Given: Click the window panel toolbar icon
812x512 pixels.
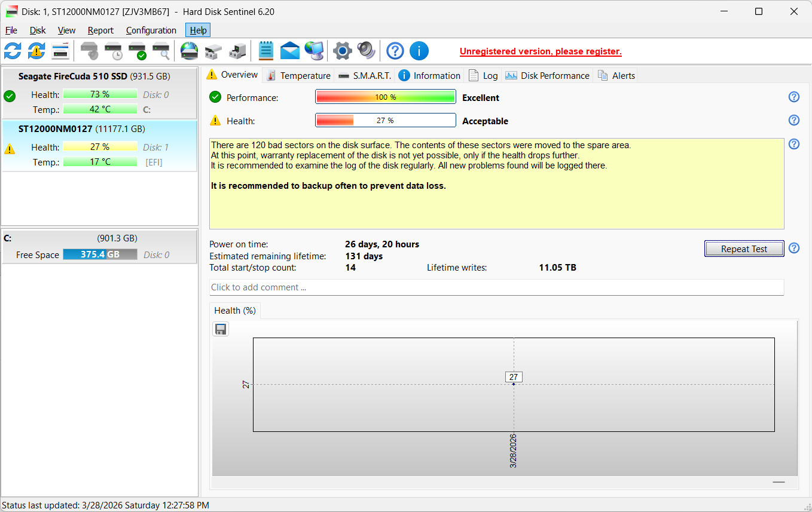Looking at the screenshot, I should [x=60, y=51].
